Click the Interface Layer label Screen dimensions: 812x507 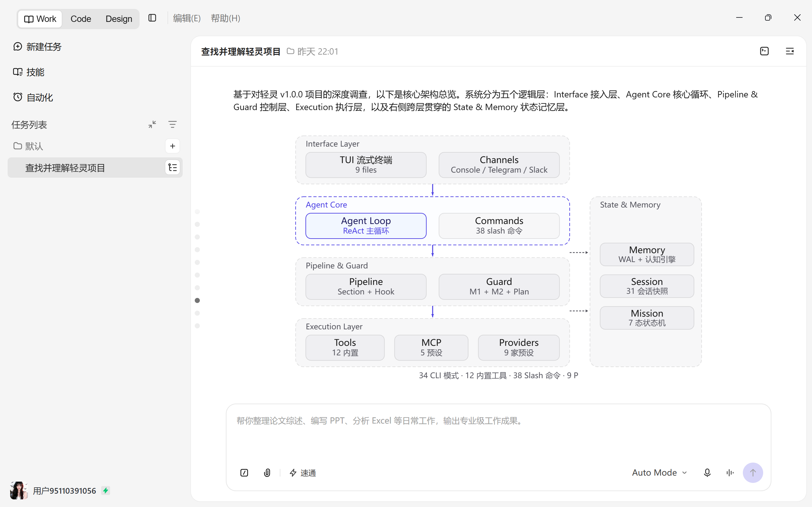332,143
